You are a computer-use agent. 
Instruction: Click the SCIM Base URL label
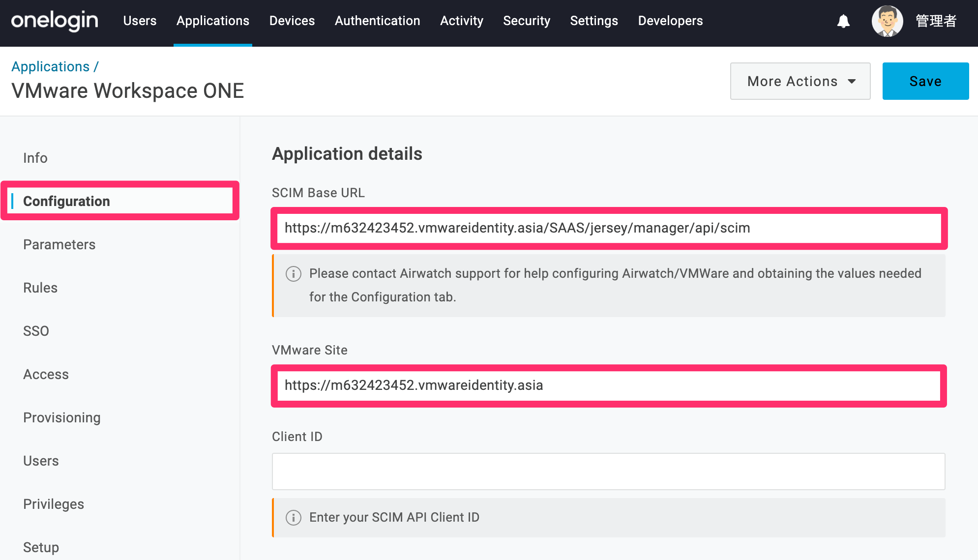point(319,193)
